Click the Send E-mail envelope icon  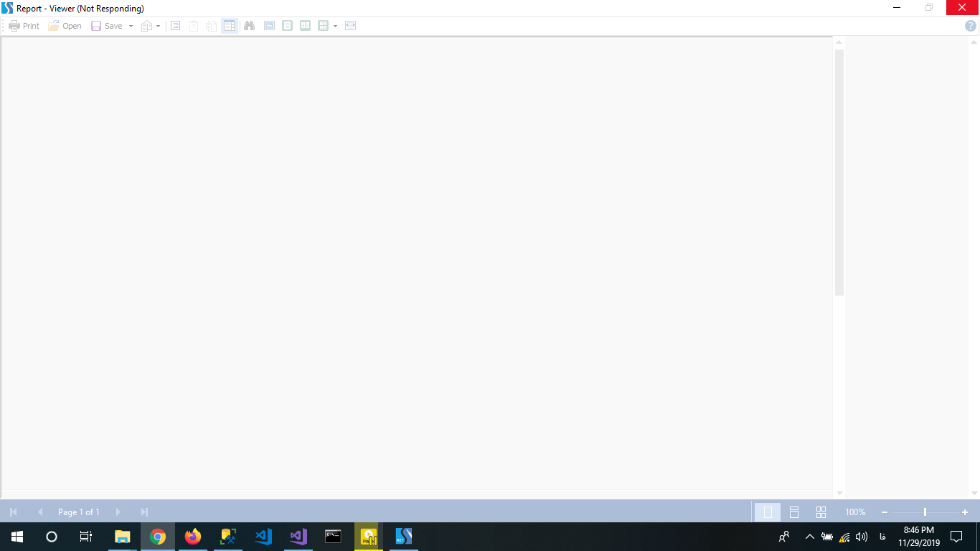[x=146, y=26]
